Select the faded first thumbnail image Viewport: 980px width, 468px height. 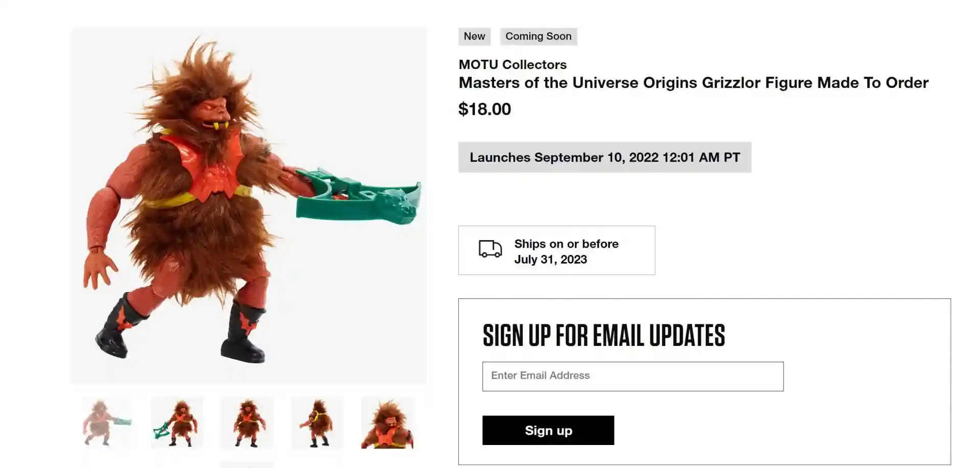(107, 423)
